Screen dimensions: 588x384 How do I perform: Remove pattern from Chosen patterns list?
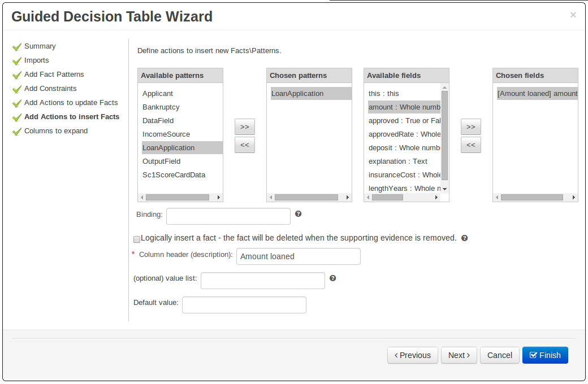[x=244, y=145]
